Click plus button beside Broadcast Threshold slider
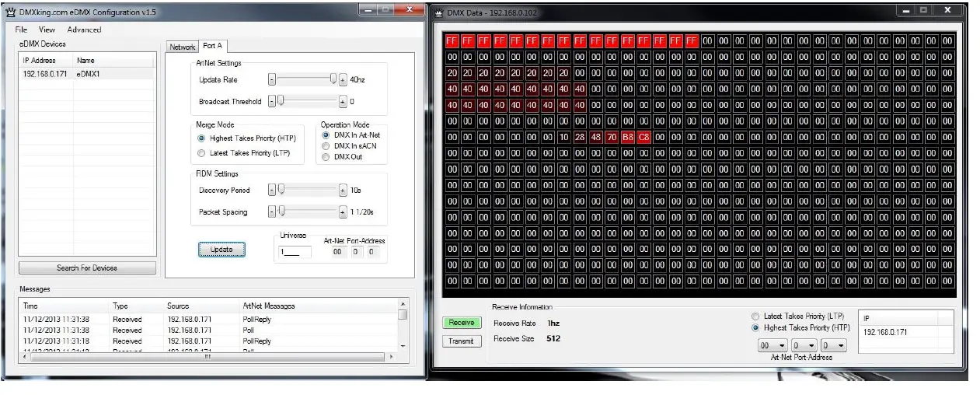This screenshot has width=980, height=395. click(343, 101)
